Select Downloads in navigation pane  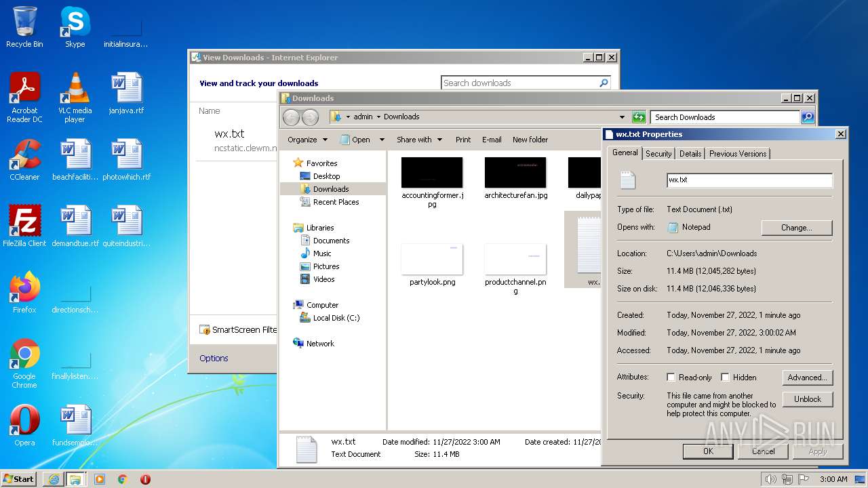[x=331, y=189]
